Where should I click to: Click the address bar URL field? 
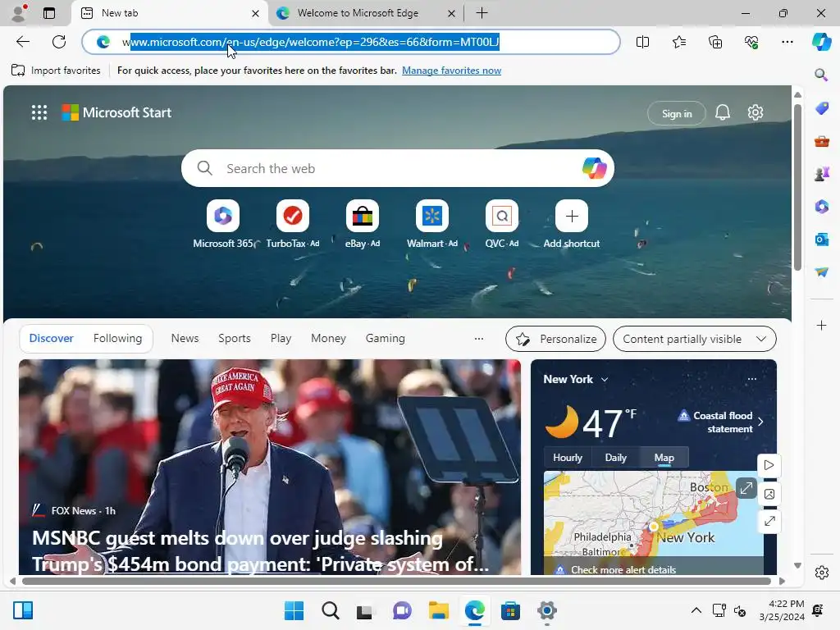coord(351,42)
